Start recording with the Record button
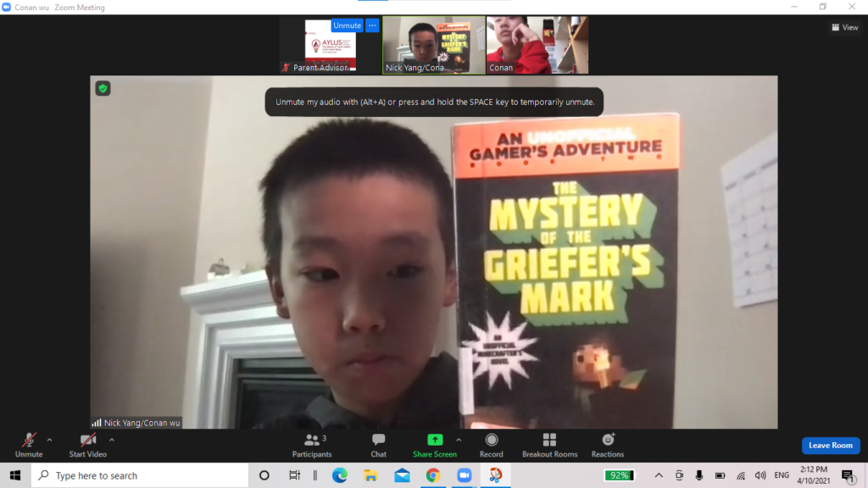868x488 pixels. [491, 446]
